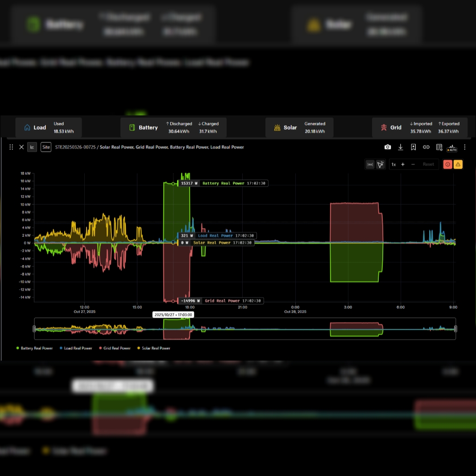Open the data log settings icon menu

[x=439, y=147]
